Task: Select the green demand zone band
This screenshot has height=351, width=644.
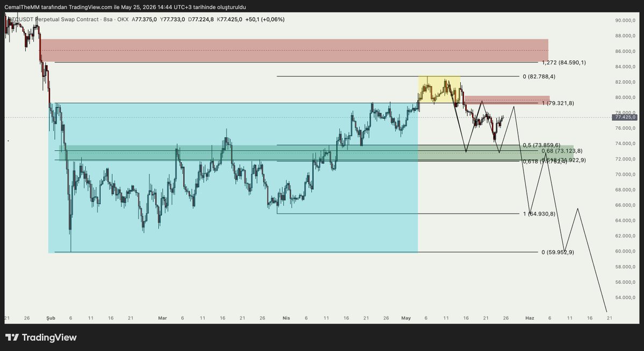Action: [x=316, y=153]
